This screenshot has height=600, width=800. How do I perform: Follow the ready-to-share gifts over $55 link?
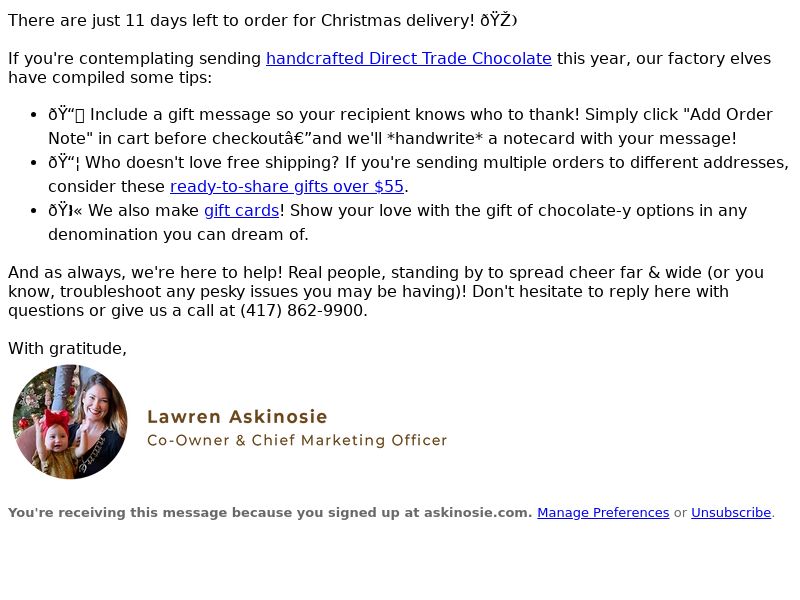287,187
